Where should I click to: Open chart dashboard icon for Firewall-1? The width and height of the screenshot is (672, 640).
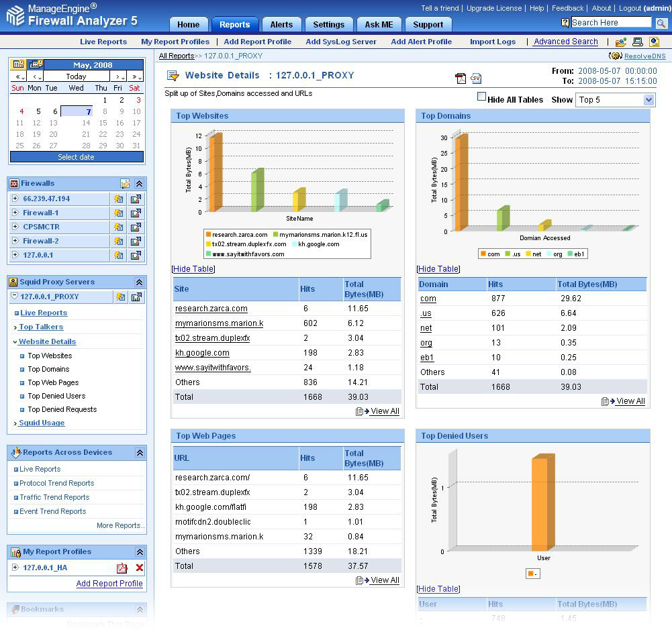(x=136, y=213)
